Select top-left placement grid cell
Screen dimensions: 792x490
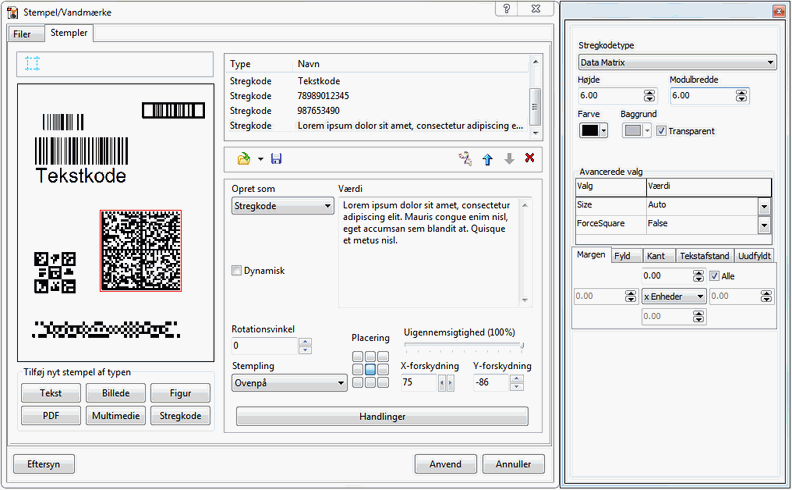pyautogui.click(x=358, y=357)
